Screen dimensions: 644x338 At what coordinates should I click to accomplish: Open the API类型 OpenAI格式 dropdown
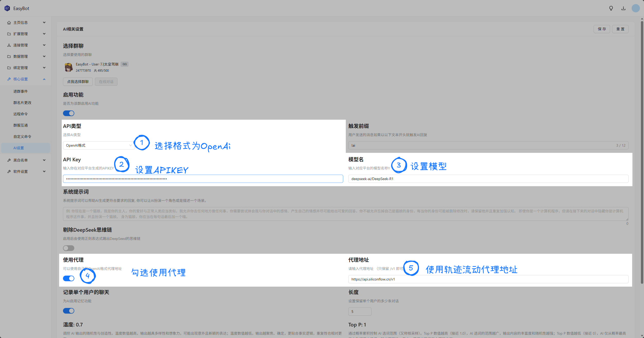point(99,145)
